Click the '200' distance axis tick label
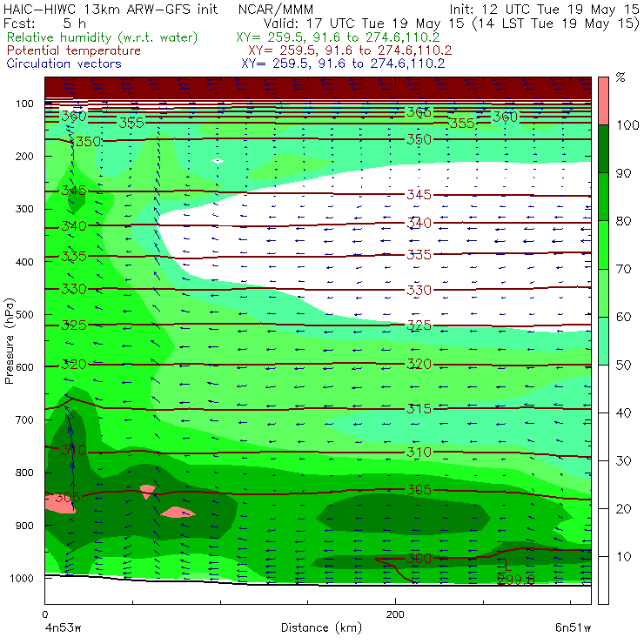644x644 pixels. tap(395, 614)
